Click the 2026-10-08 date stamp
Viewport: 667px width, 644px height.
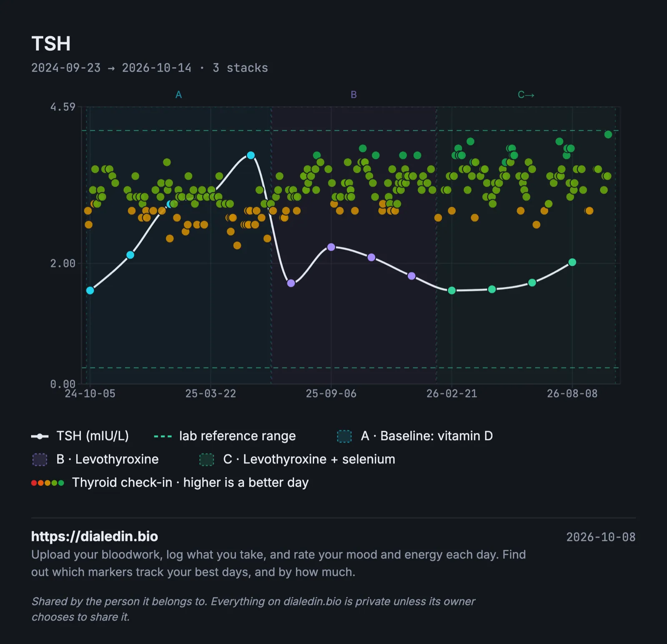tap(601, 537)
